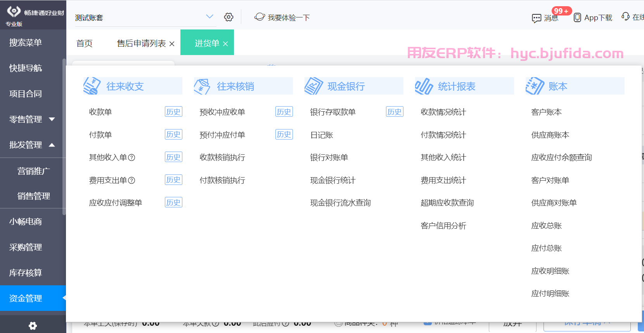Open 其他收入单 history button
The width and height of the screenshot is (644, 333).
coord(173,157)
